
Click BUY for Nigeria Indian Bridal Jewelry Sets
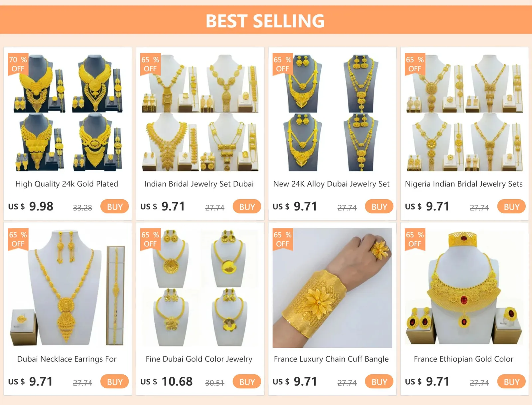pyautogui.click(x=511, y=206)
